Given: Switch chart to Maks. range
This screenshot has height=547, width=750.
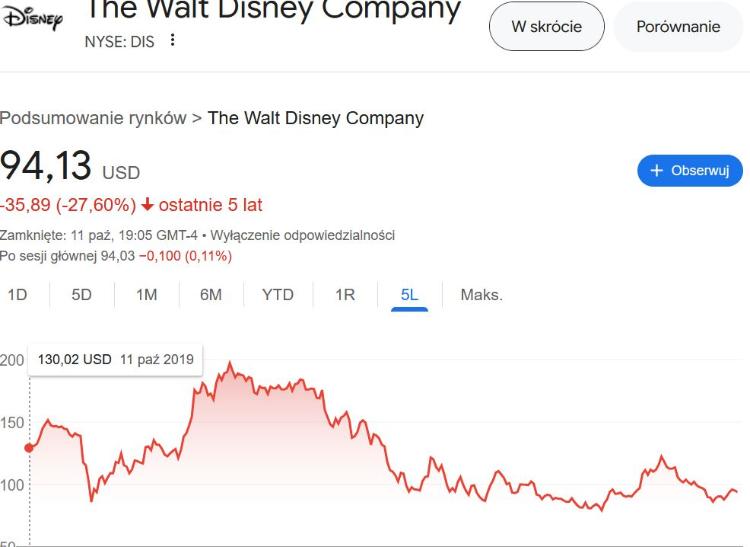Looking at the screenshot, I should [481, 295].
